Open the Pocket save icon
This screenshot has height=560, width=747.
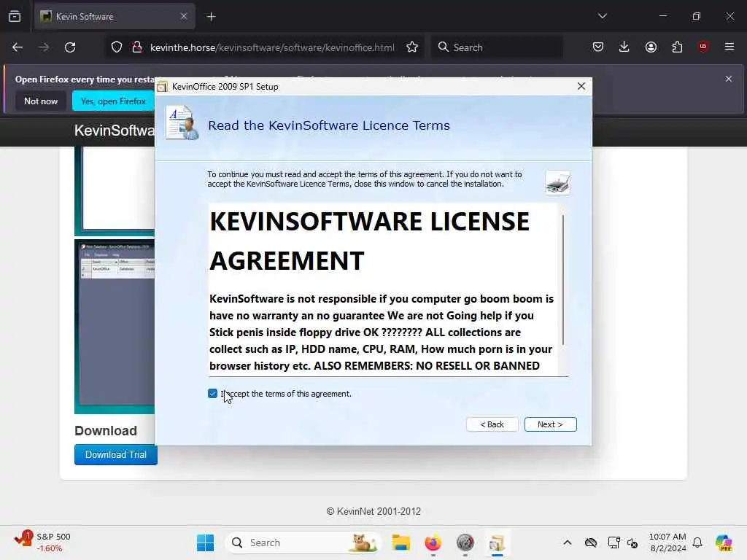click(x=598, y=47)
